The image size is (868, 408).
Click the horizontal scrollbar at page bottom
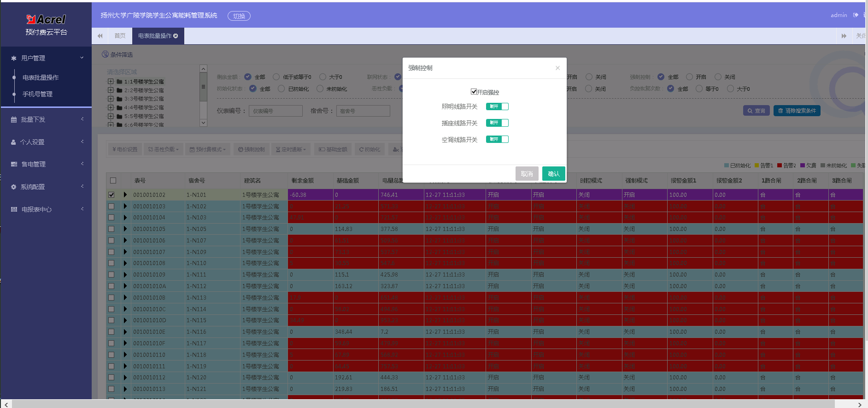[x=423, y=404]
